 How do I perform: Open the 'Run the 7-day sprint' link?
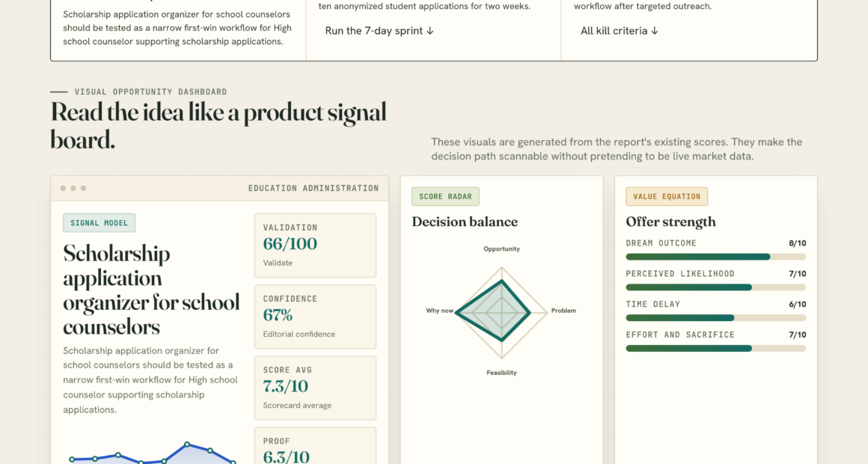(379, 31)
